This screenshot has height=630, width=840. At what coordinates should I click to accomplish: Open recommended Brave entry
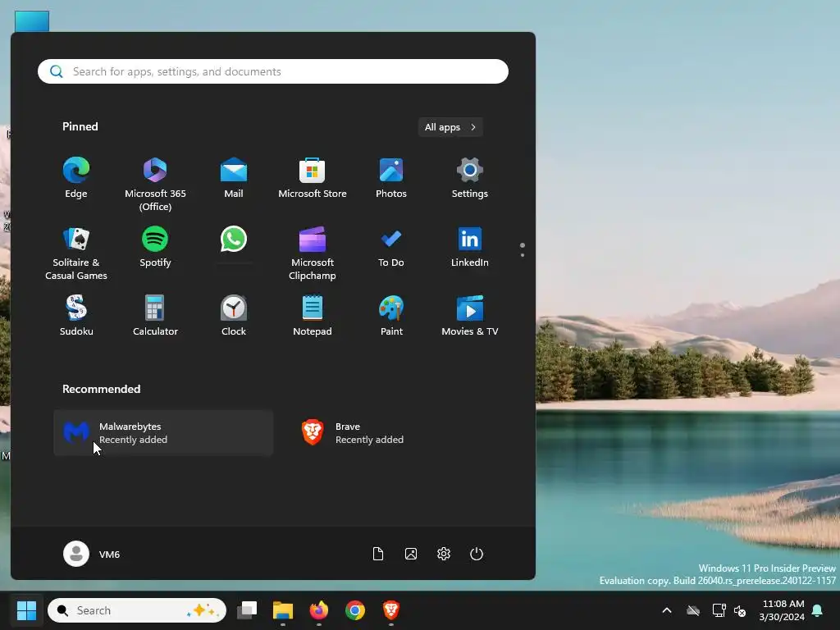click(x=399, y=433)
